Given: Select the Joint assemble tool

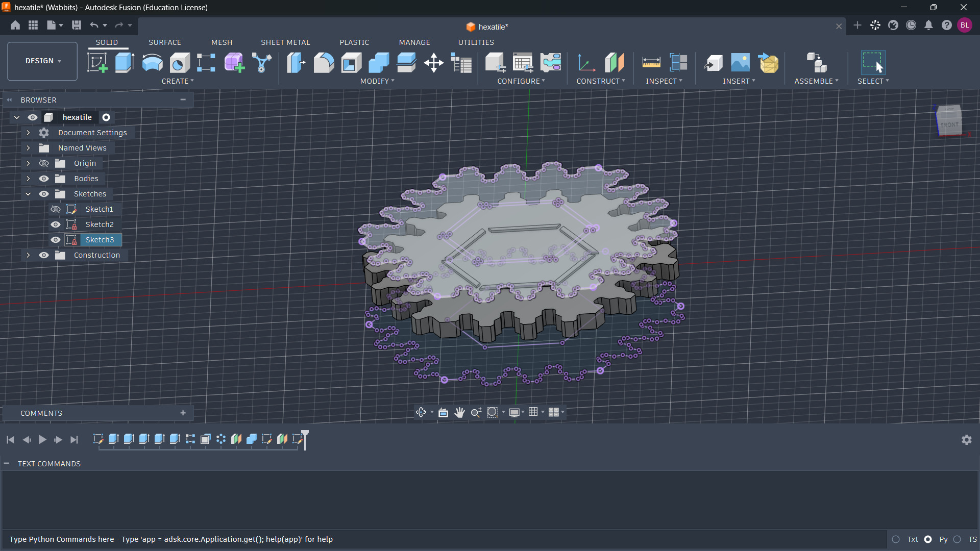Looking at the screenshot, I should pyautogui.click(x=816, y=63).
